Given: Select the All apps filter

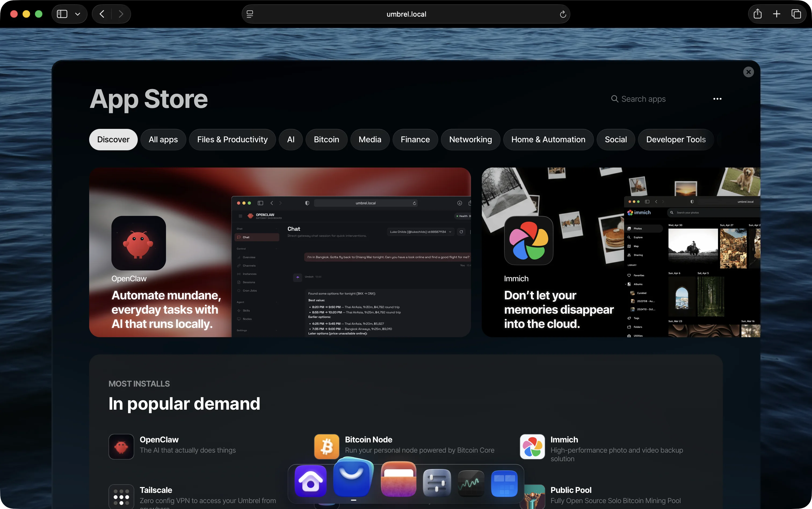Looking at the screenshot, I should (163, 139).
